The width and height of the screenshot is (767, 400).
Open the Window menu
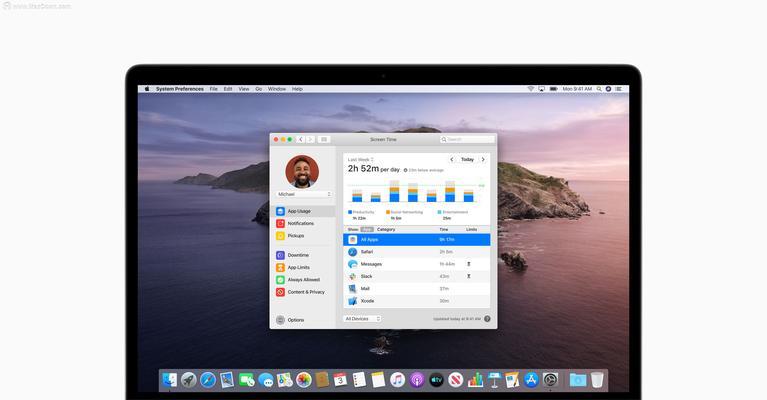[x=277, y=89]
